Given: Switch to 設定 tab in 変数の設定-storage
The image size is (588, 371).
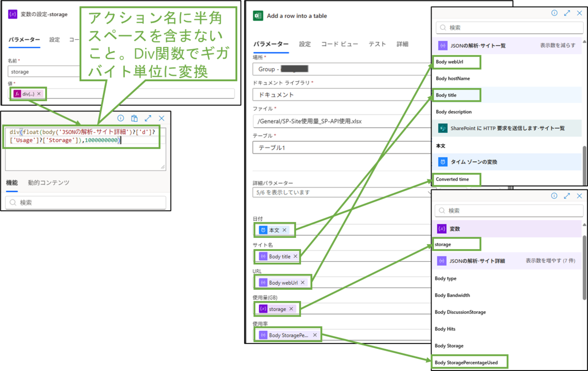Looking at the screenshot, I should tap(54, 40).
